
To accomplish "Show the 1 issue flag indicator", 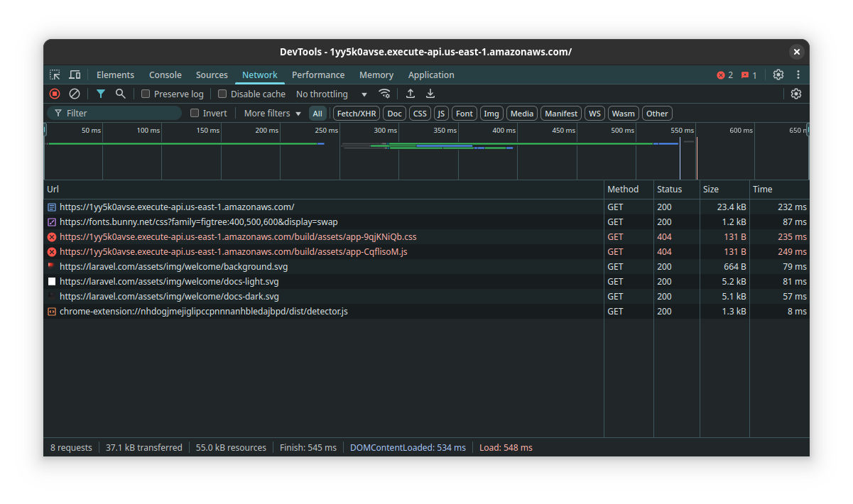I will [749, 75].
